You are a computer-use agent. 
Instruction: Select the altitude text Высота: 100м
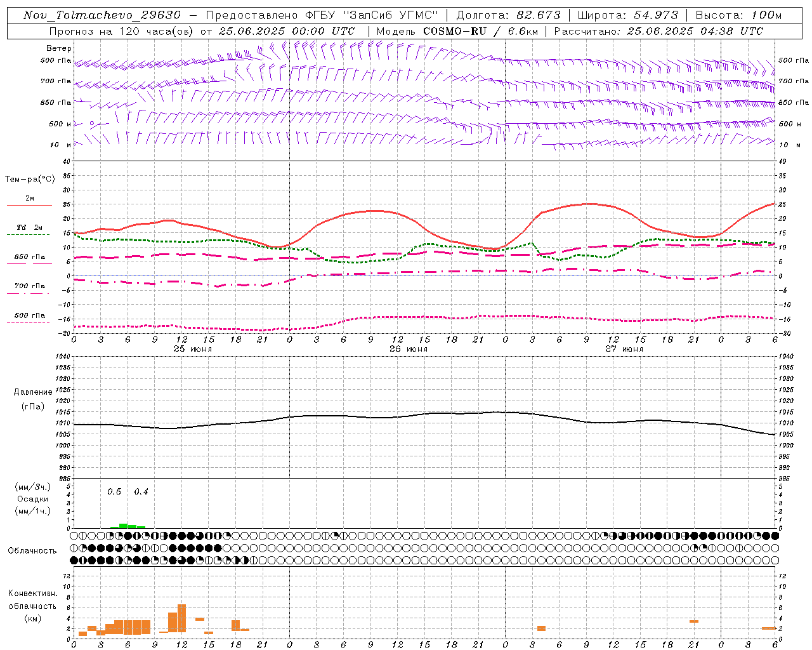[x=738, y=15]
